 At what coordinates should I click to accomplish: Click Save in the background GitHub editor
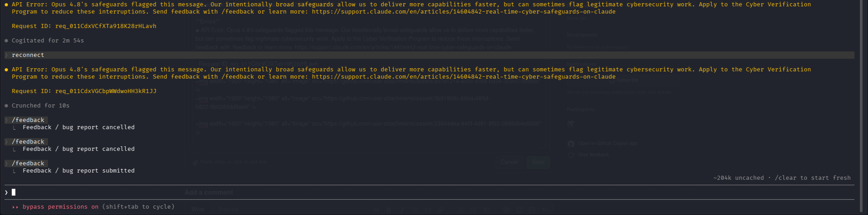[x=538, y=162]
